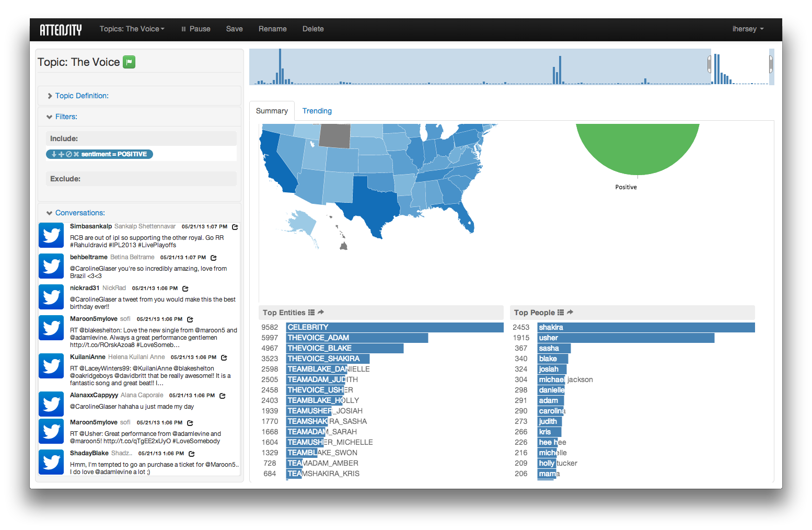Click the share arrow next to Top People

570,313
